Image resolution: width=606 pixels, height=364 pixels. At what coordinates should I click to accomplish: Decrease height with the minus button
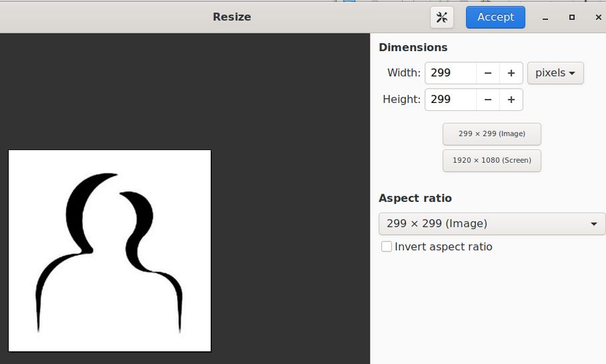click(487, 100)
